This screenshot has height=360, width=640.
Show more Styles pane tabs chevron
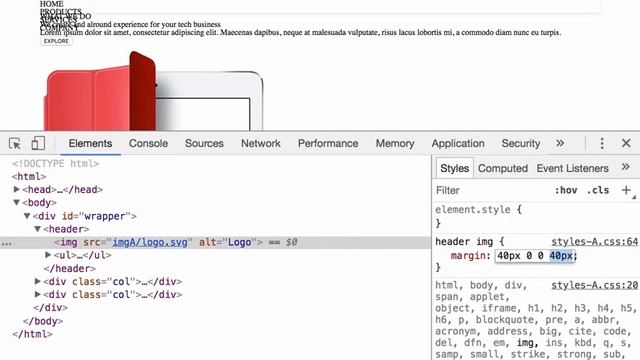625,167
